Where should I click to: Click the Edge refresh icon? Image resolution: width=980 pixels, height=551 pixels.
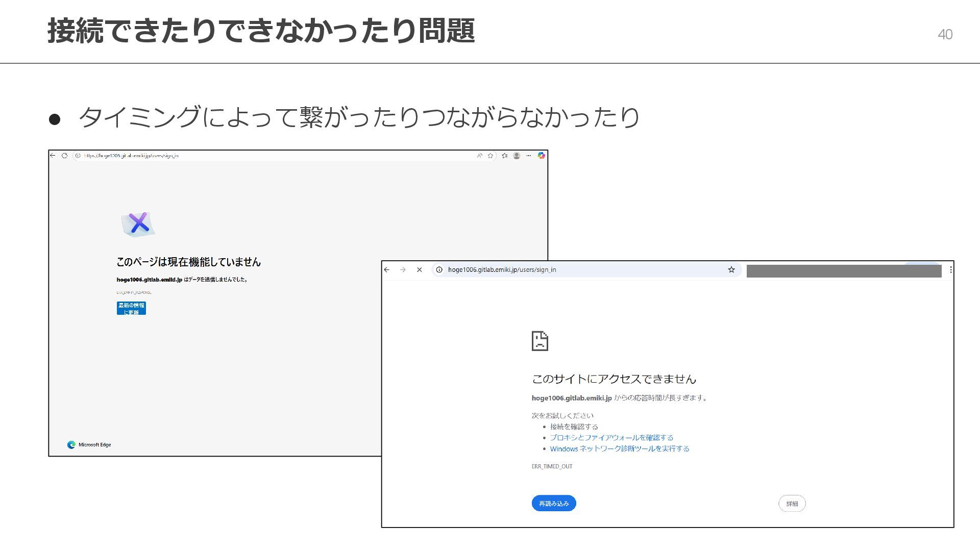pyautogui.click(x=64, y=156)
